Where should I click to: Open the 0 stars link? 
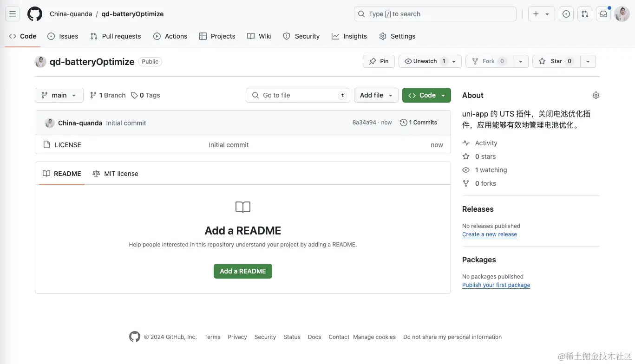pos(485,156)
